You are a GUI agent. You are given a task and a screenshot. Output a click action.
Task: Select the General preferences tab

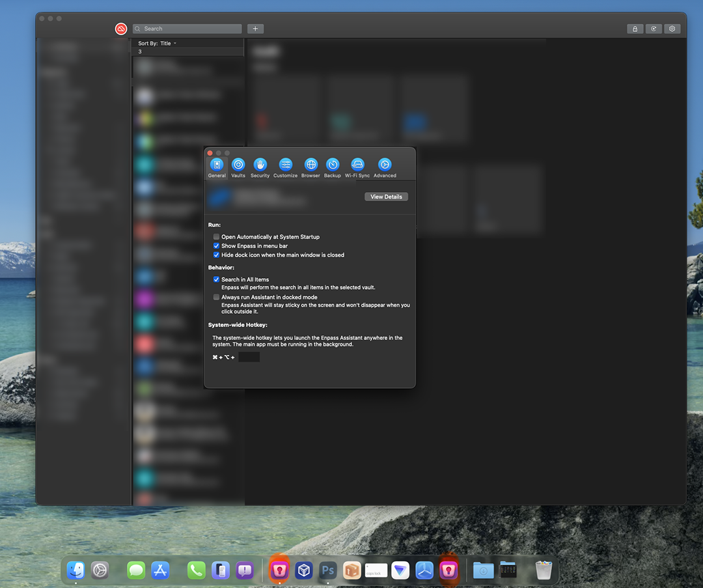tap(217, 165)
